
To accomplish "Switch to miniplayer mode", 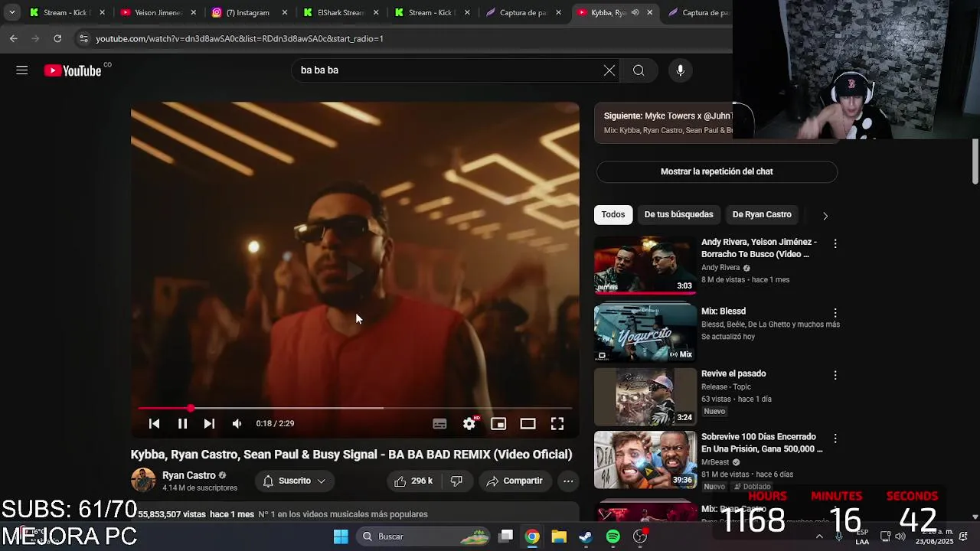I will click(498, 423).
